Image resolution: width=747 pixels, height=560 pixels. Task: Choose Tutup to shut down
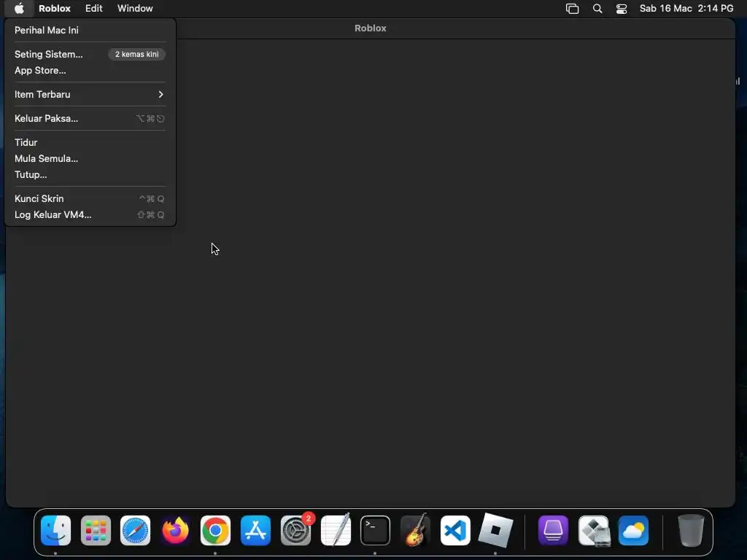90,175
